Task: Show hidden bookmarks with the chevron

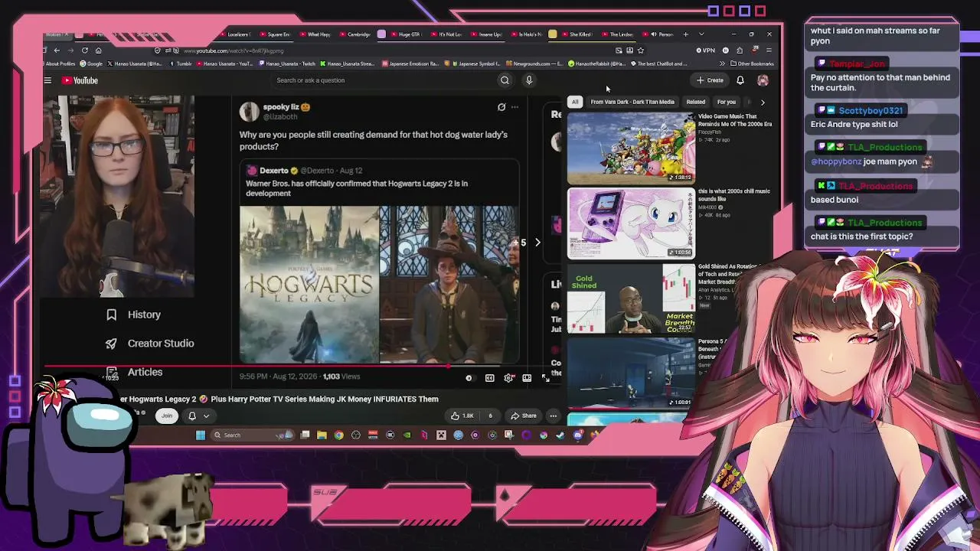Action: 722,64
